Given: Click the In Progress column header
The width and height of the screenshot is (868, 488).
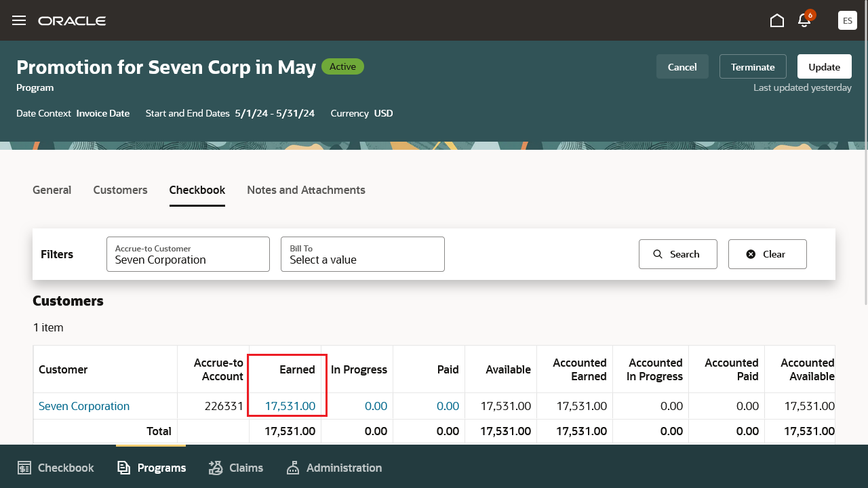Looking at the screenshot, I should pos(357,369).
